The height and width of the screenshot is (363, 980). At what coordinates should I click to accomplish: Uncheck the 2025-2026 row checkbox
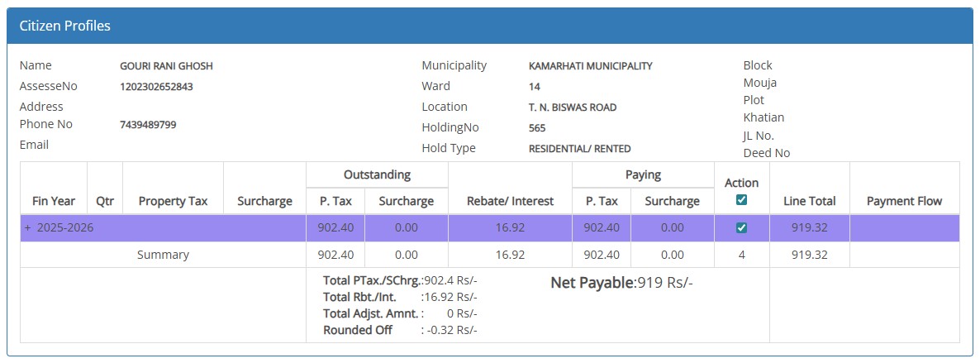[741, 227]
